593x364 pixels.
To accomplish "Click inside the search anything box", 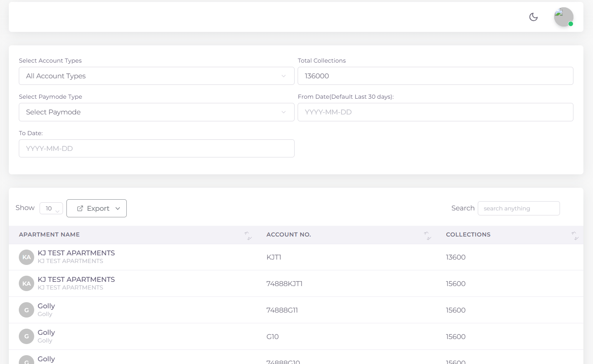I will [x=518, y=208].
